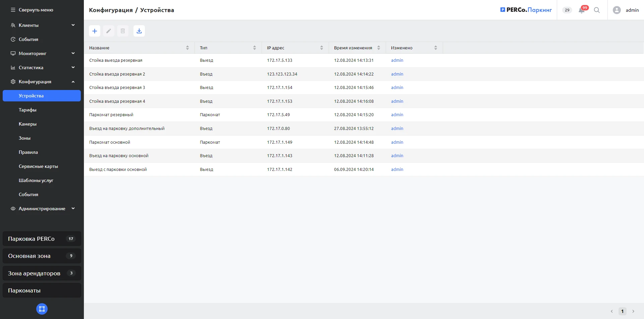Click page number 1 in pagination
The image size is (644, 319).
622,311
